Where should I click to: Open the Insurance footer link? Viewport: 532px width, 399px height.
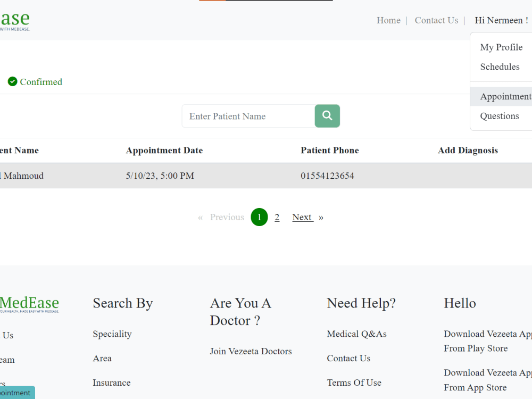click(x=112, y=383)
